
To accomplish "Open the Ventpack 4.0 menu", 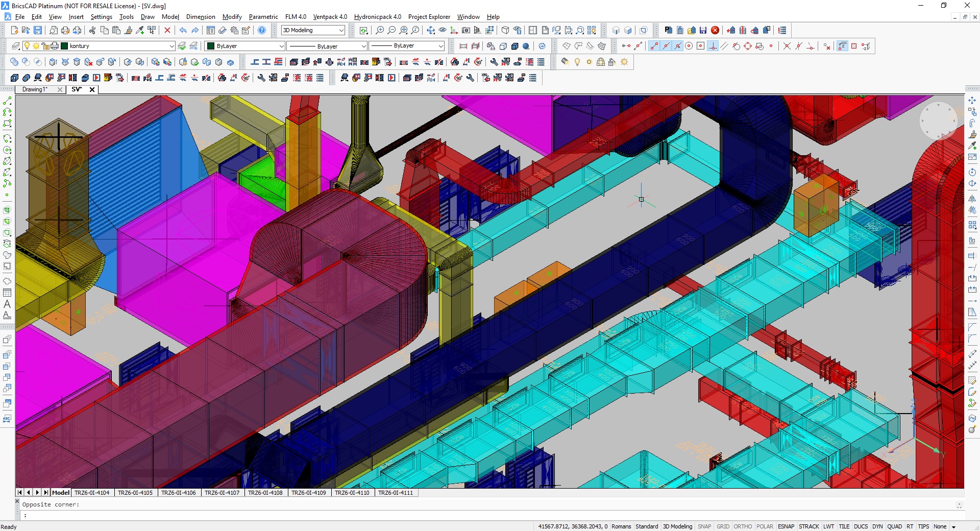I will (x=330, y=17).
